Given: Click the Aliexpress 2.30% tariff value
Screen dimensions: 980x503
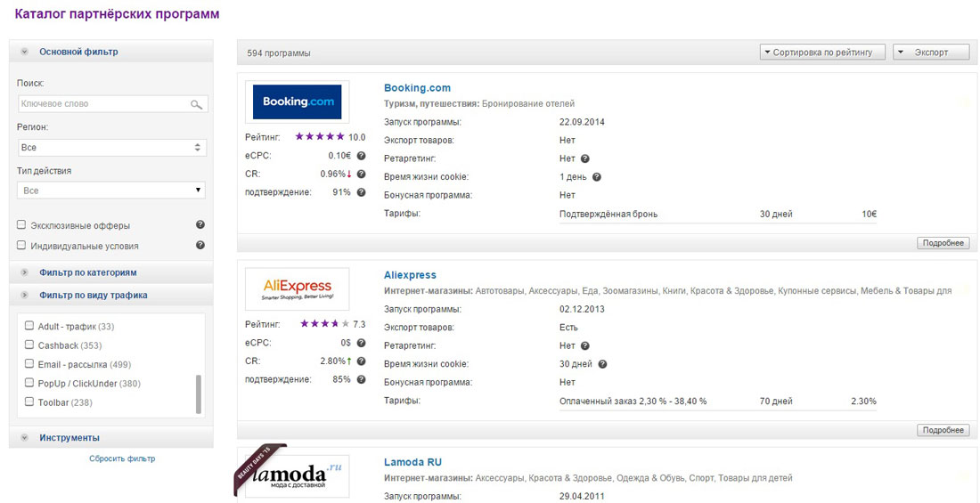Looking at the screenshot, I should (864, 402).
